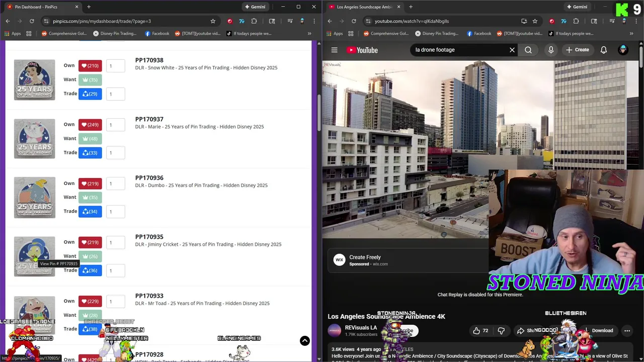
Task: Click scroll-to-top arrow button on PinPics
Action: coord(305,341)
